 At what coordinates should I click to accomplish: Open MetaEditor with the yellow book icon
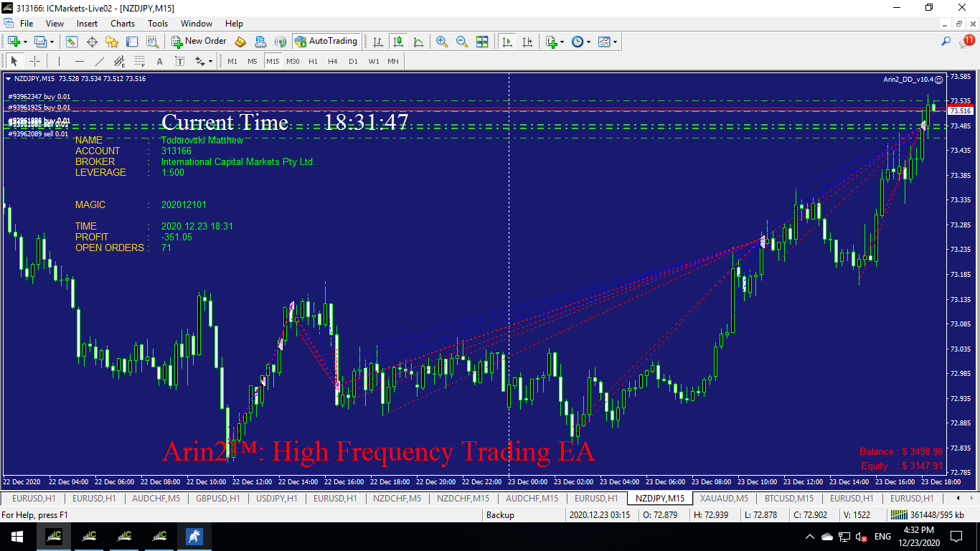[x=240, y=42]
